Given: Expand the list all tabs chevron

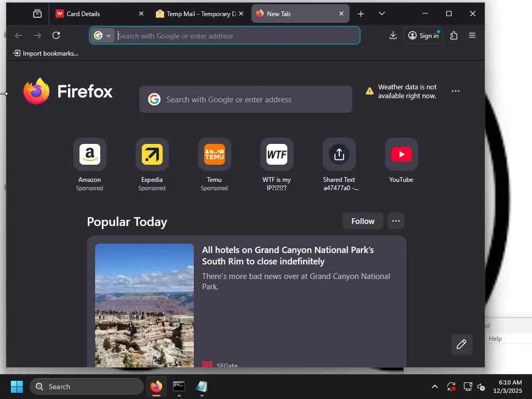Looking at the screenshot, I should click(382, 14).
